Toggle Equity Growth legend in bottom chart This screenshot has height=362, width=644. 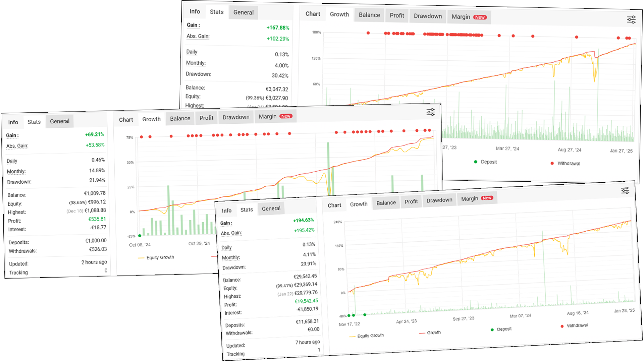click(366, 336)
